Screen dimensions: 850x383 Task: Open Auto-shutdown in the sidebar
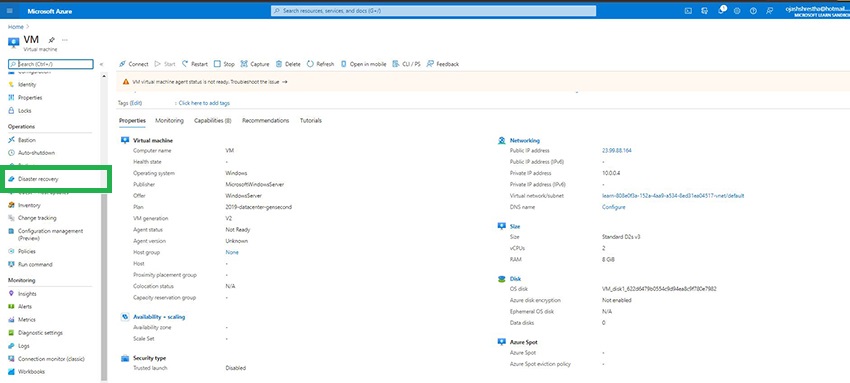36,153
